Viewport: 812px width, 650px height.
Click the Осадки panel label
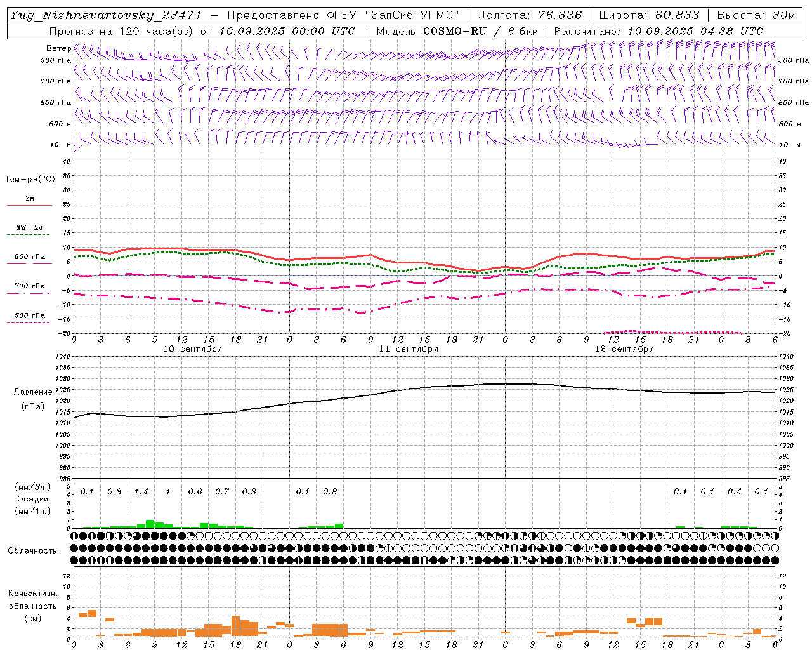[32, 499]
